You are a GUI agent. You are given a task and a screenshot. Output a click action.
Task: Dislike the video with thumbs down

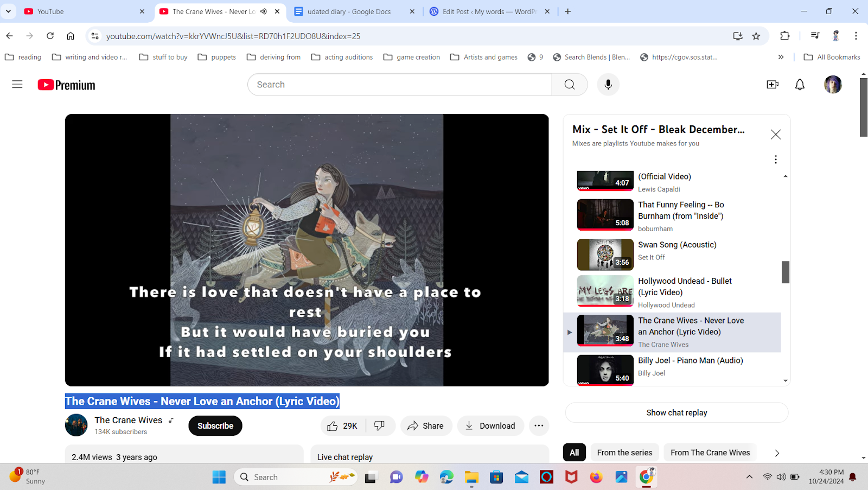380,426
